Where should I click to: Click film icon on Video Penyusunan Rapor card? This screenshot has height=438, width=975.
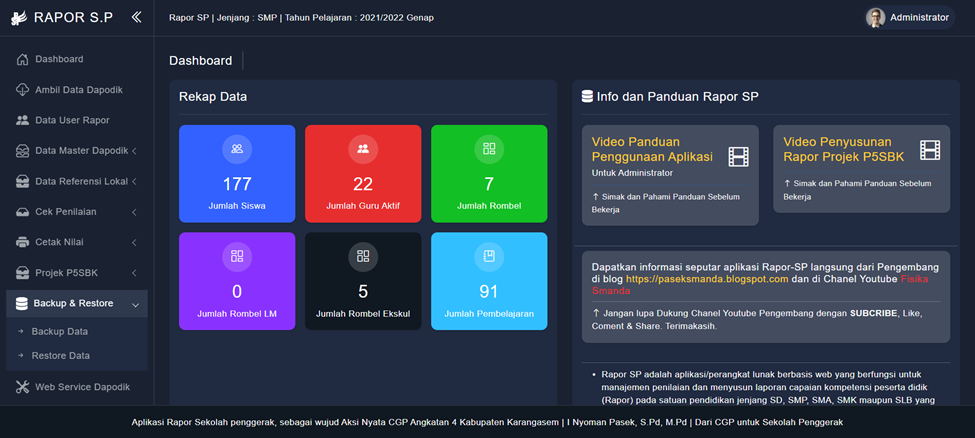(930, 150)
